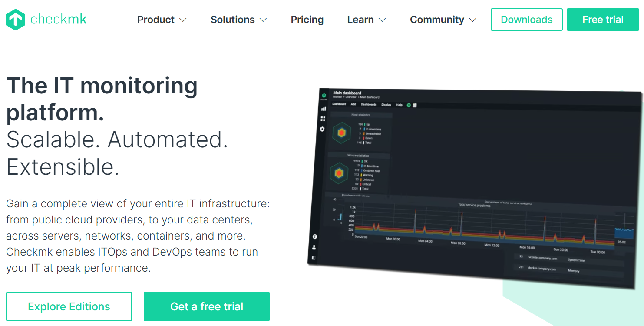Click the checkmk logo in the website header
This screenshot has height=326, width=644.
(46, 19)
